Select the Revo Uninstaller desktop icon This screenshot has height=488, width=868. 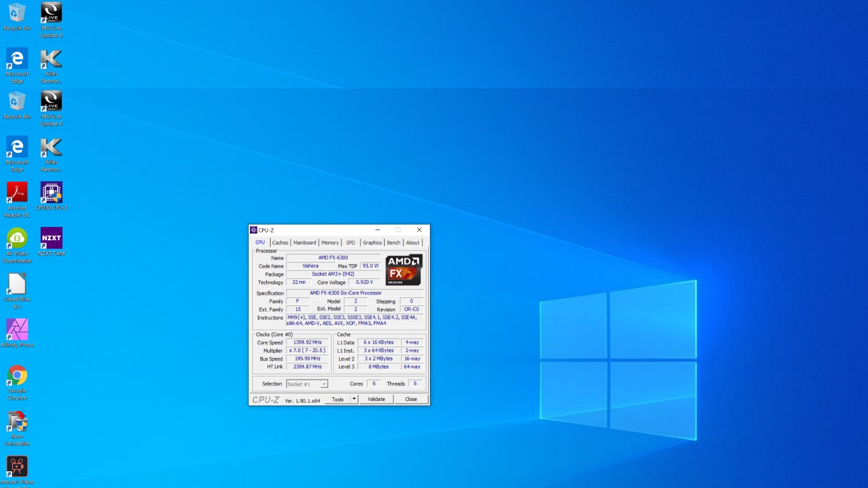[x=17, y=428]
